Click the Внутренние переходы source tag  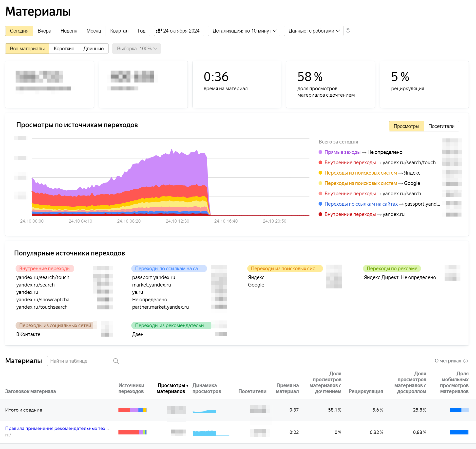45,269
